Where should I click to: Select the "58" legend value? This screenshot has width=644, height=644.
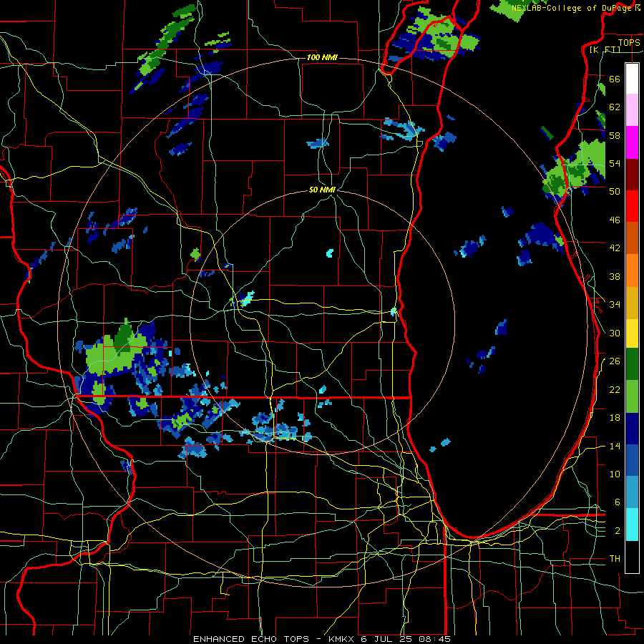point(615,135)
